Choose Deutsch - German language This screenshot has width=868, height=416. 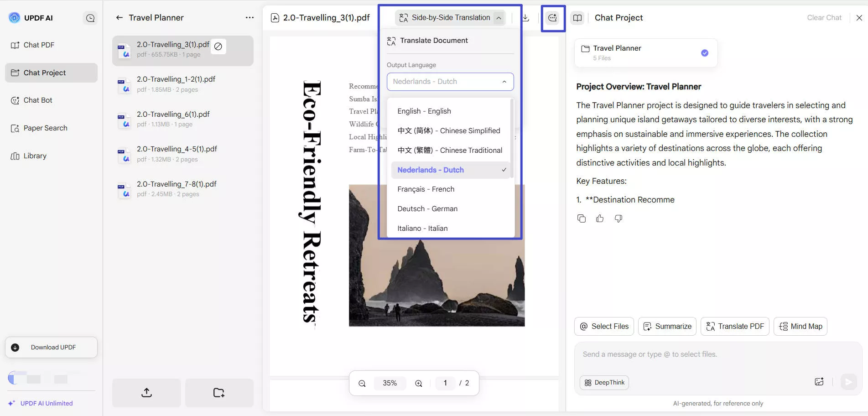(x=450, y=209)
